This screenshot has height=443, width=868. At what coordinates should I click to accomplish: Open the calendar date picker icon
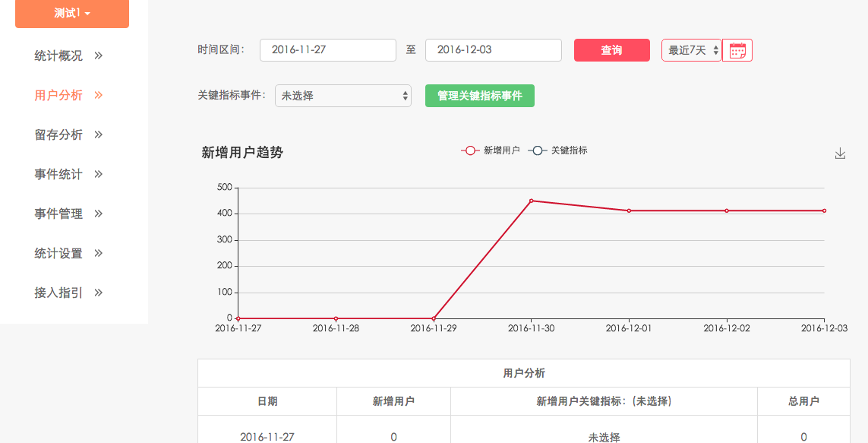(x=737, y=51)
